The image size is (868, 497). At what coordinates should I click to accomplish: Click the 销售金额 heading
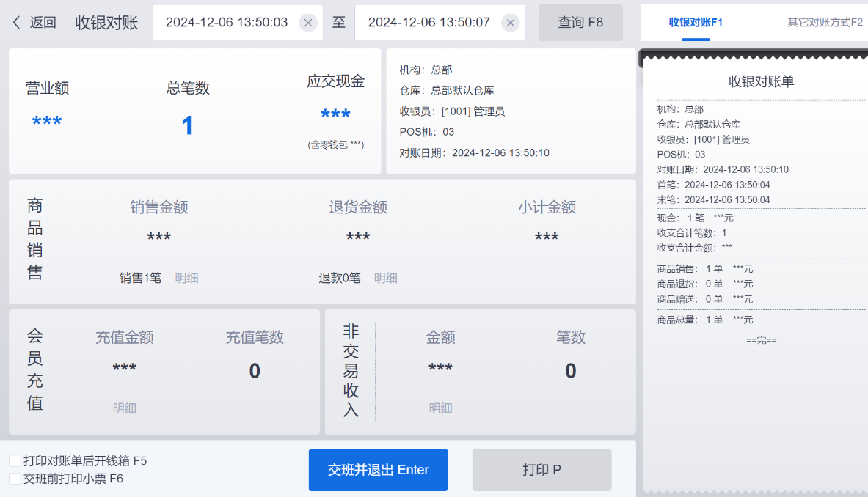coord(159,207)
